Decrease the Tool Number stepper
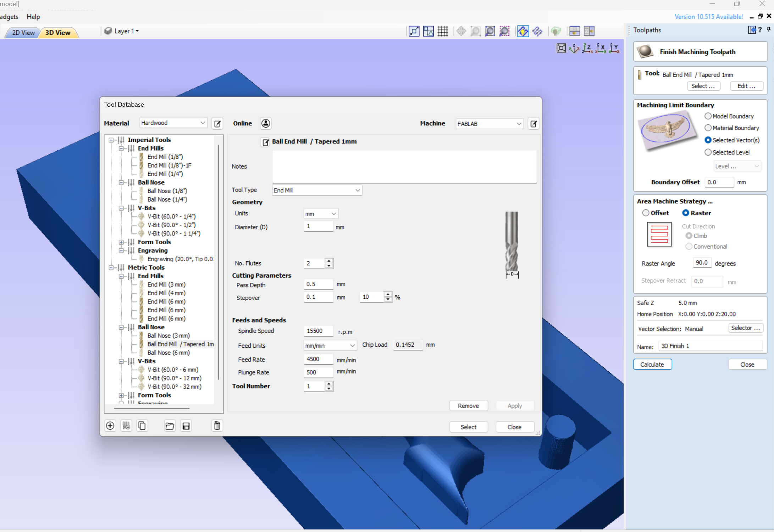Screen dimensions: 774x532 pyautogui.click(x=329, y=389)
